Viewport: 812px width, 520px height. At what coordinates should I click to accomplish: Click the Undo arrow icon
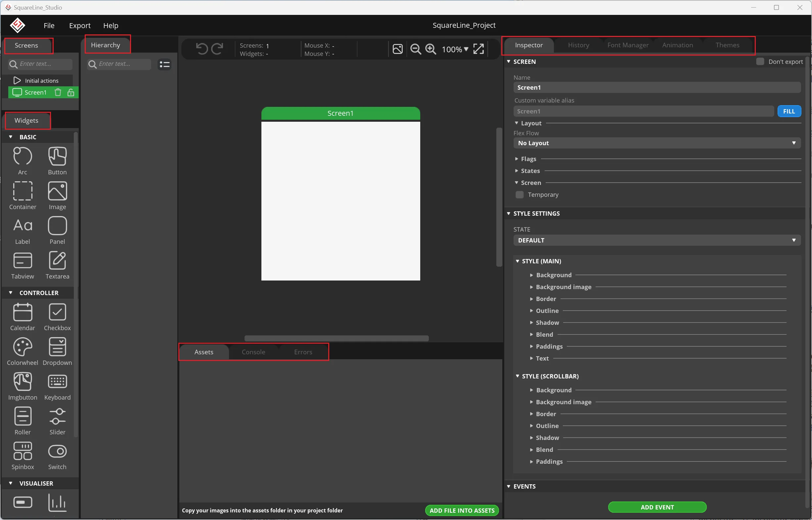pyautogui.click(x=202, y=49)
